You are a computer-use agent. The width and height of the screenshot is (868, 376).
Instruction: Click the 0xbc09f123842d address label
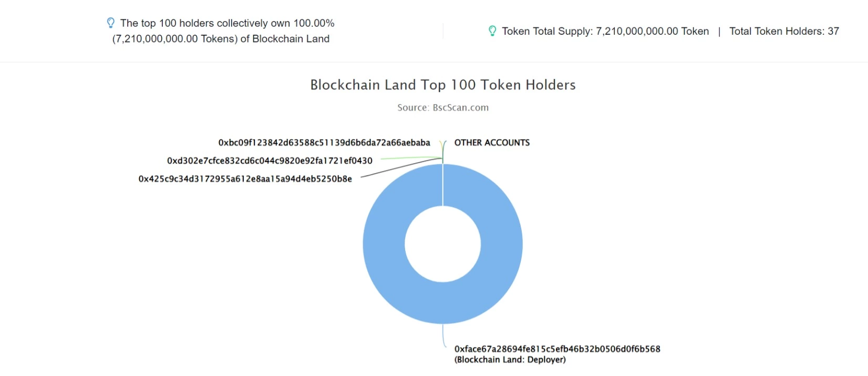tap(324, 143)
